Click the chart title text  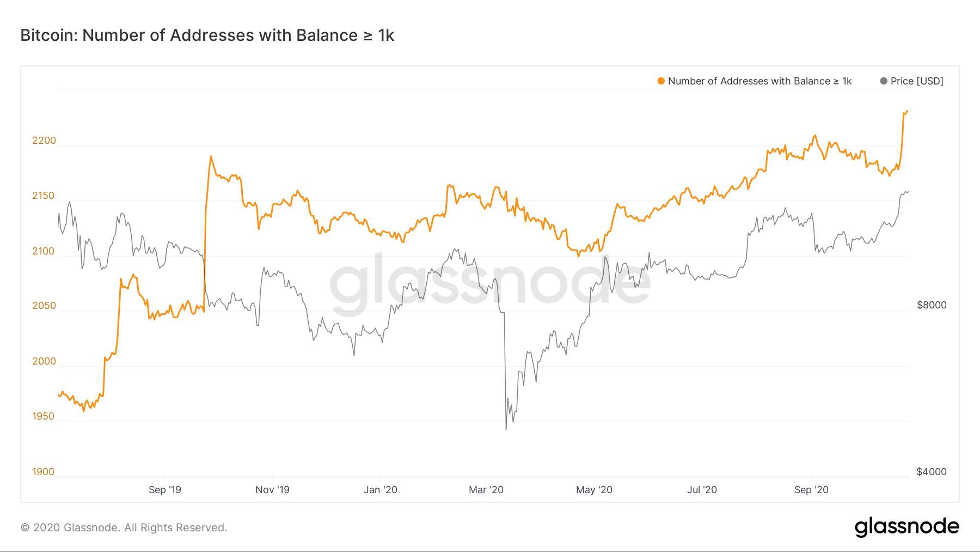[207, 35]
